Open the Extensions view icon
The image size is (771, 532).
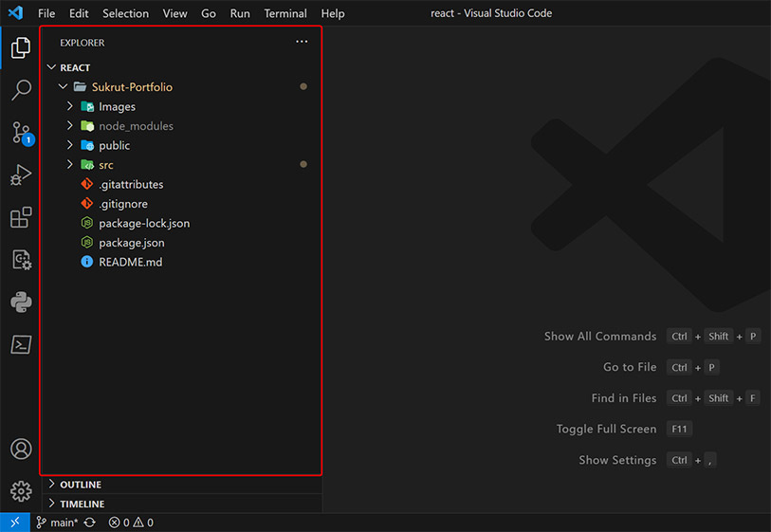coord(21,217)
